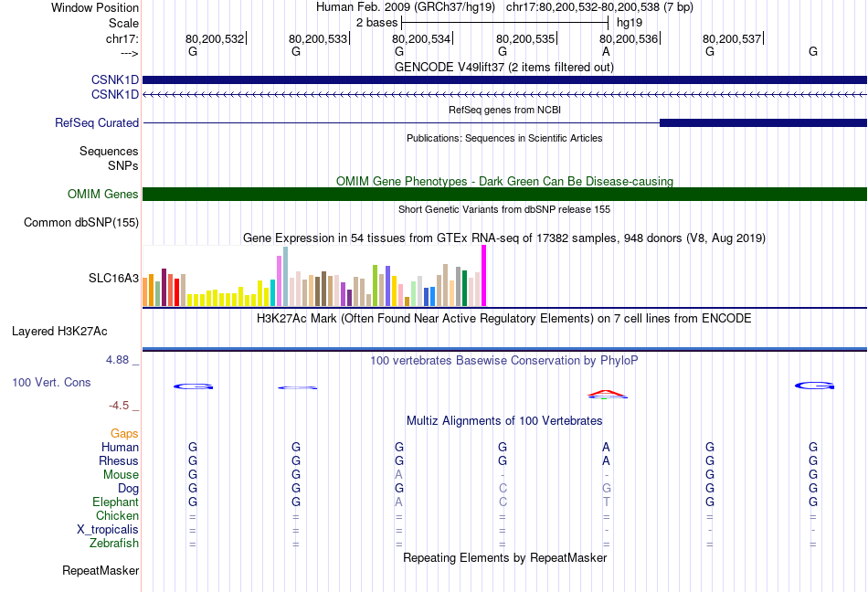Click position marker 80,200,532 on the ruler
The height and width of the screenshot is (592, 868).
pos(216,38)
